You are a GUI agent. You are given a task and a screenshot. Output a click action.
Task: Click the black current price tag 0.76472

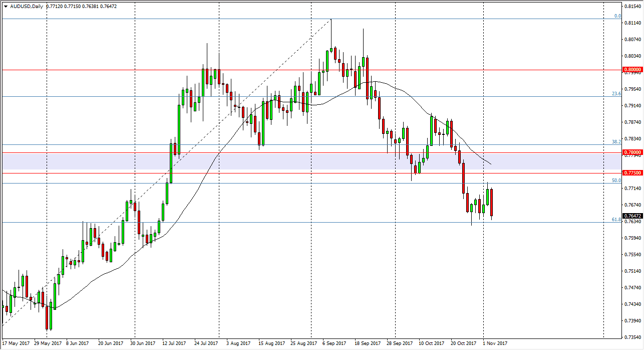632,216
